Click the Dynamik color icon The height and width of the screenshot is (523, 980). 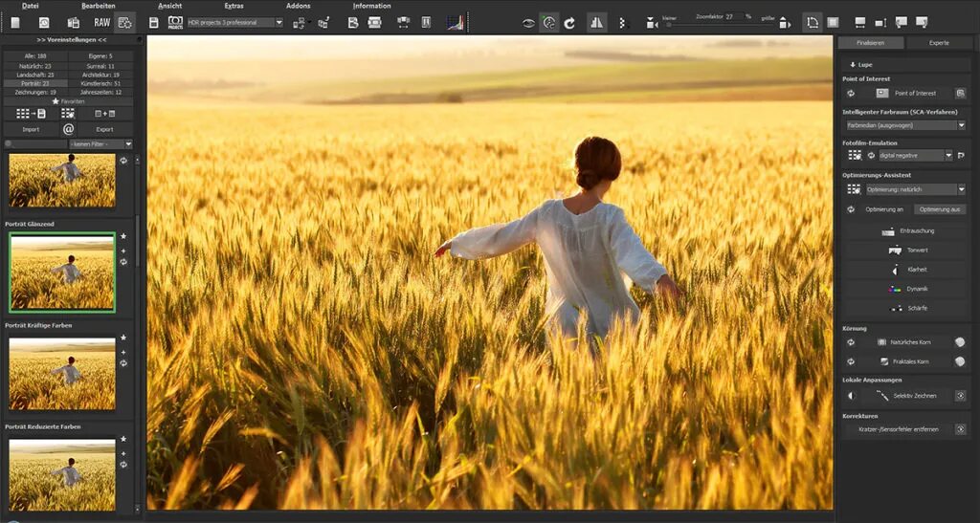pyautogui.click(x=895, y=289)
